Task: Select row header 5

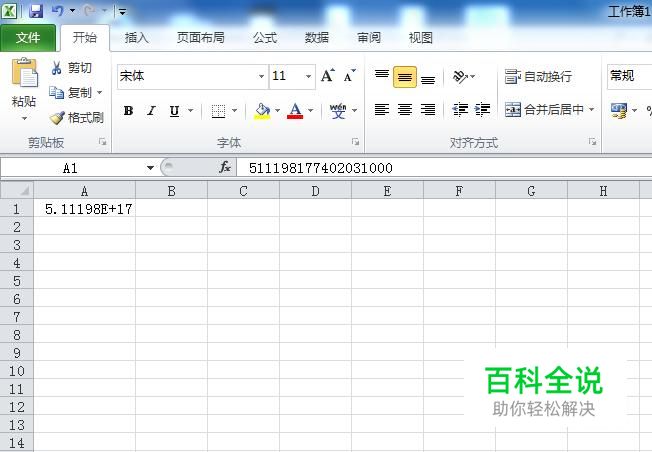Action: pos(17,281)
